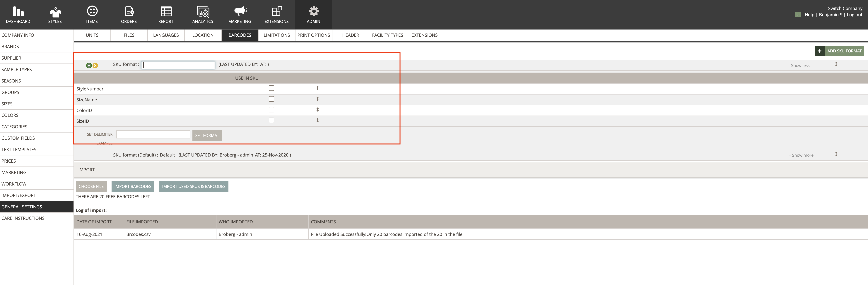Click the Set Delimiter input field
Screen dimensions: 868x285
tap(153, 134)
